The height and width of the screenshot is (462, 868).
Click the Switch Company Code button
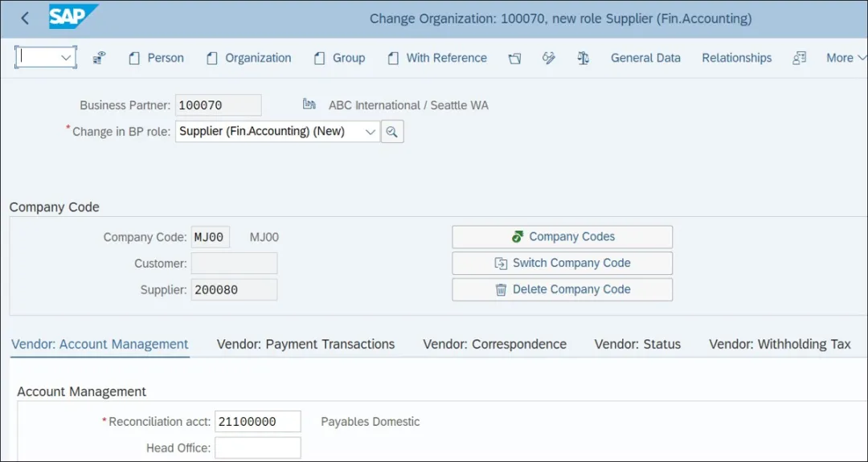562,263
